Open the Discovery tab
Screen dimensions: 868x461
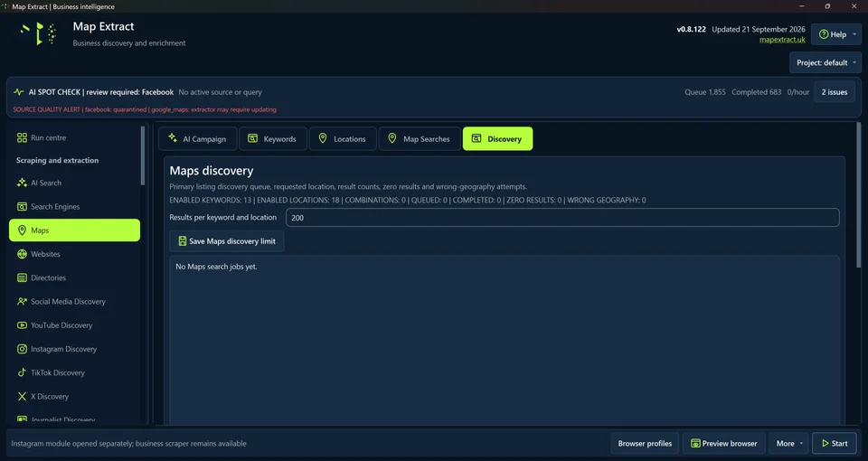[497, 138]
